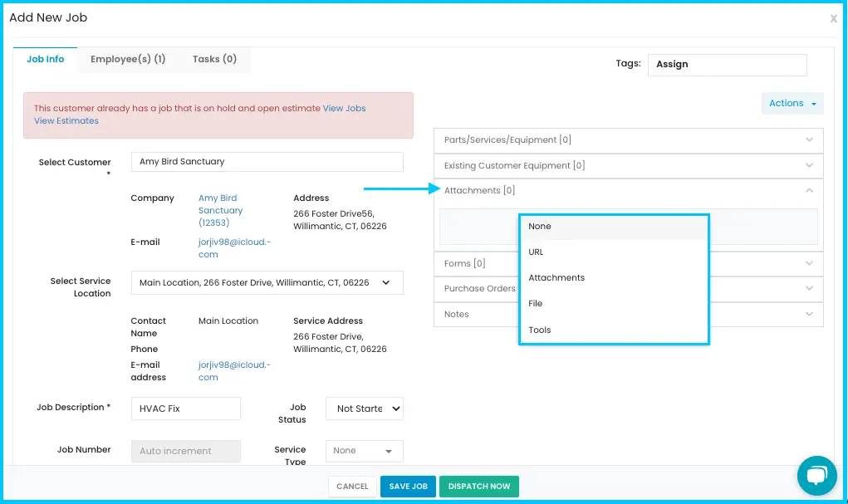
Task: Select Tools in the attachment type list
Action: pos(614,330)
